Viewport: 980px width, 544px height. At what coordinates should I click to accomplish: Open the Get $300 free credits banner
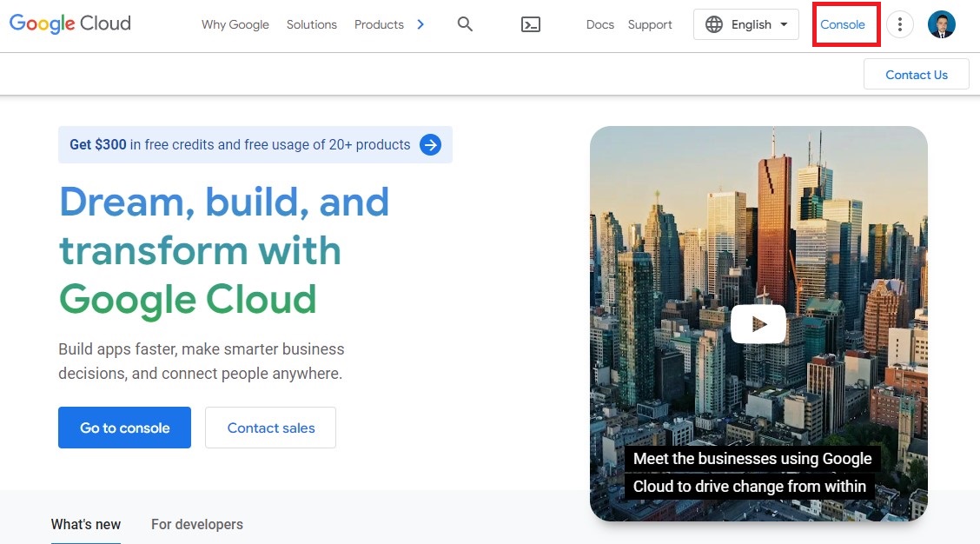coord(255,144)
